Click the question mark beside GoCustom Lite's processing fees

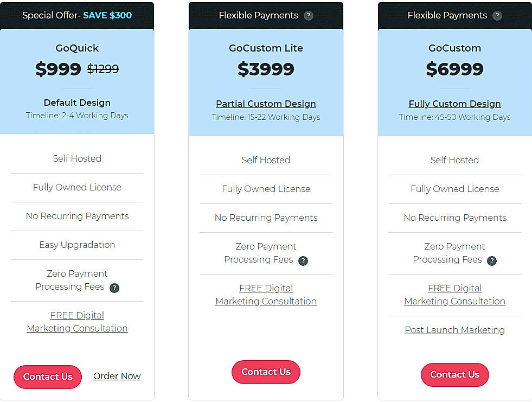(303, 261)
